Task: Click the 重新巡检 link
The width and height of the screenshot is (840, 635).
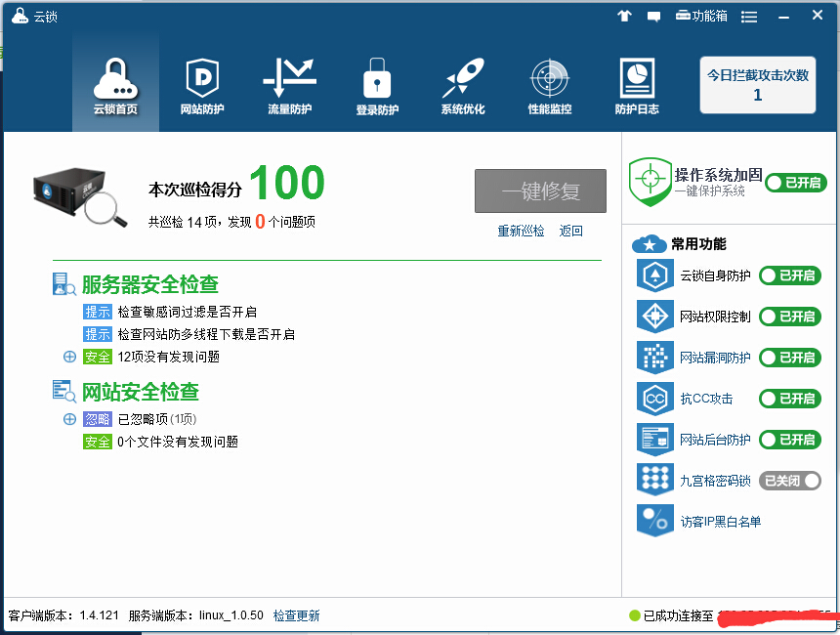Action: point(521,232)
